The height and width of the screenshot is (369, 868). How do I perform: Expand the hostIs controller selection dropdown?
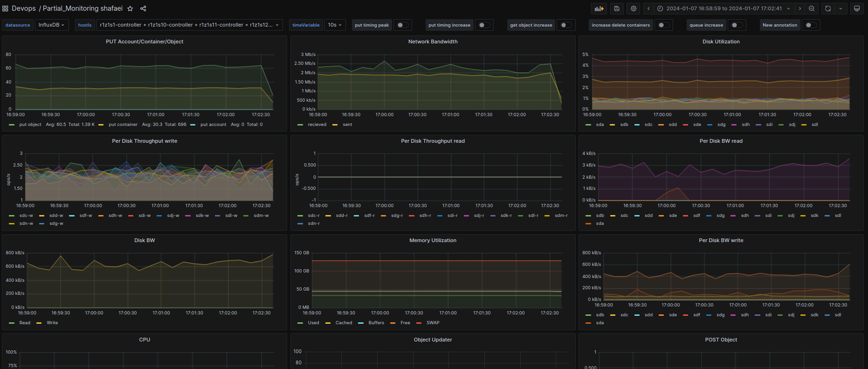(x=189, y=25)
